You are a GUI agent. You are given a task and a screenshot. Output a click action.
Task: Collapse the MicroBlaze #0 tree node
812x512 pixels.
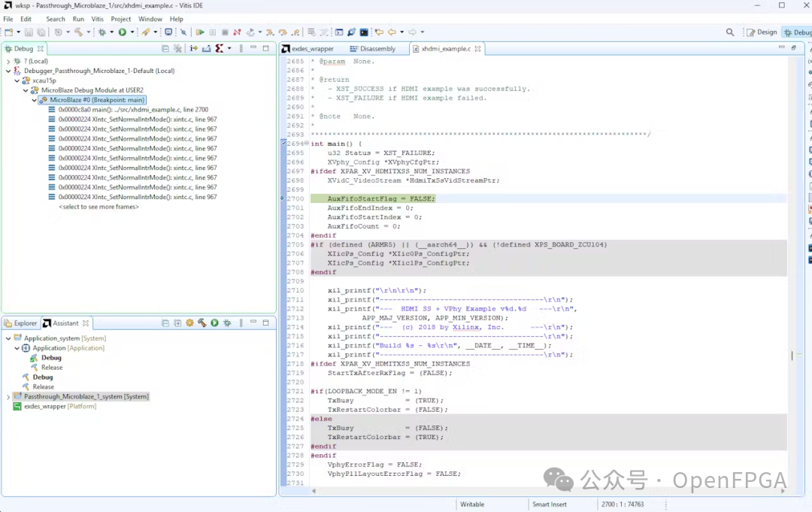[35, 100]
